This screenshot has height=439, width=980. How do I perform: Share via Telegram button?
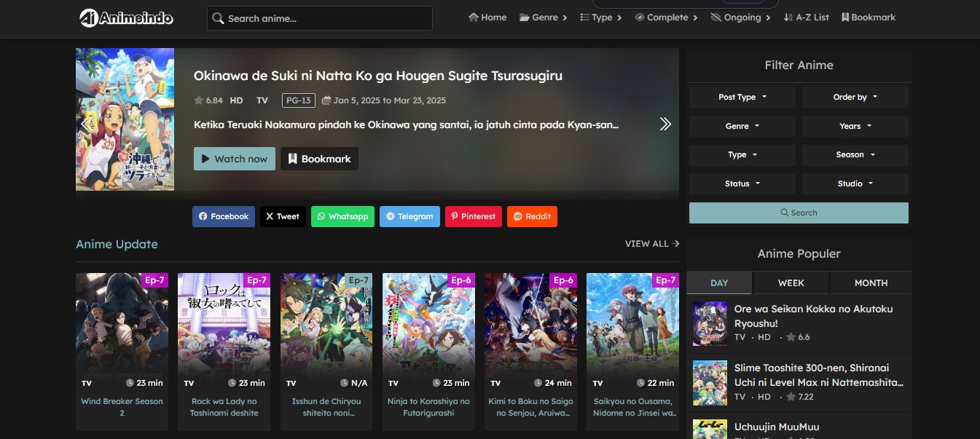click(409, 216)
